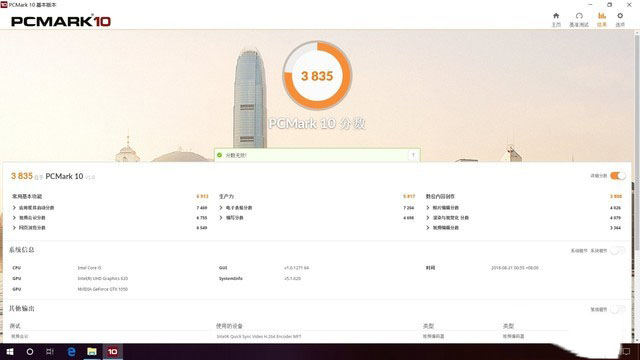
Task: Click the Digital Content Creation group header score
Action: coord(616,196)
